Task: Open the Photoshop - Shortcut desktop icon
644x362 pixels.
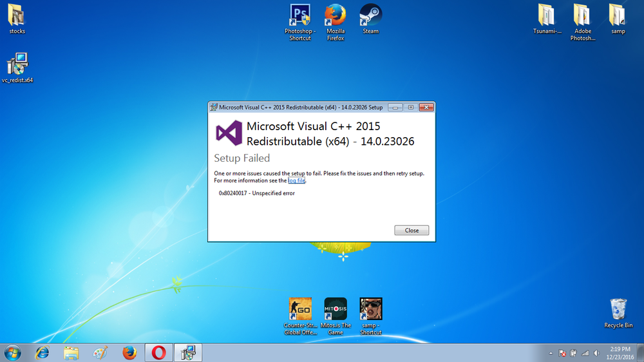Action: coord(300,22)
